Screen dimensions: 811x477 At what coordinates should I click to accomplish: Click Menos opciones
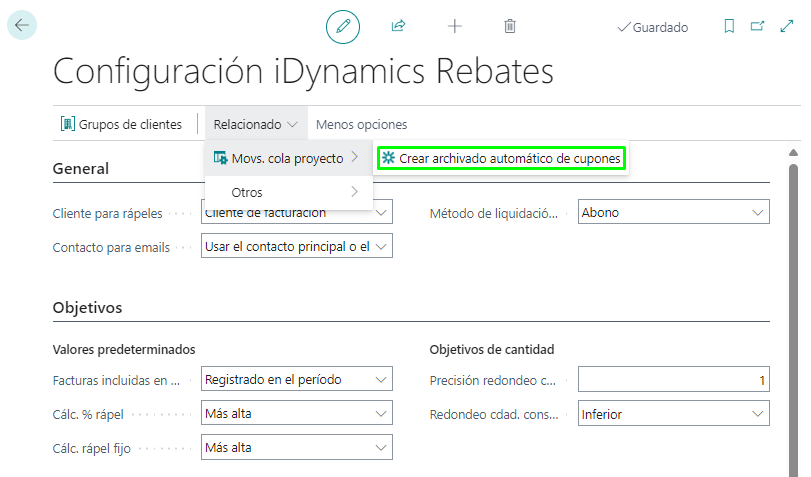(362, 125)
